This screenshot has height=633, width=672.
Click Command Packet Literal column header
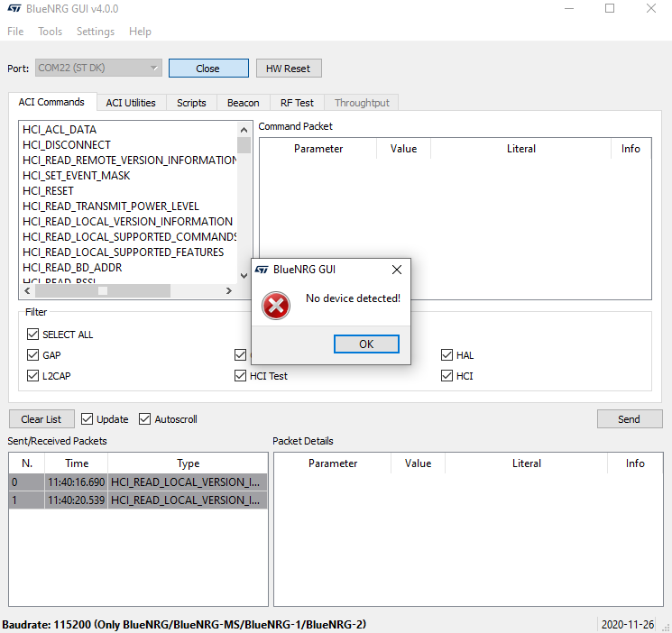coord(521,149)
